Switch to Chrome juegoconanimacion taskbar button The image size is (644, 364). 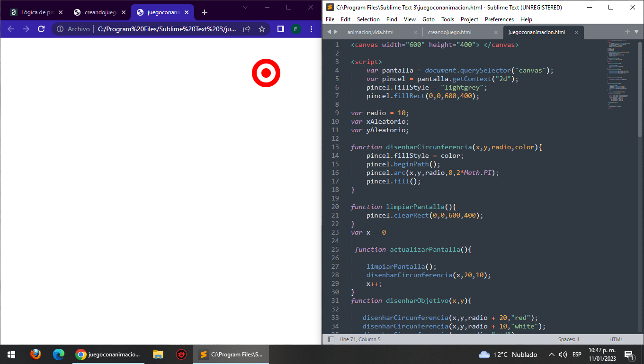(108, 355)
